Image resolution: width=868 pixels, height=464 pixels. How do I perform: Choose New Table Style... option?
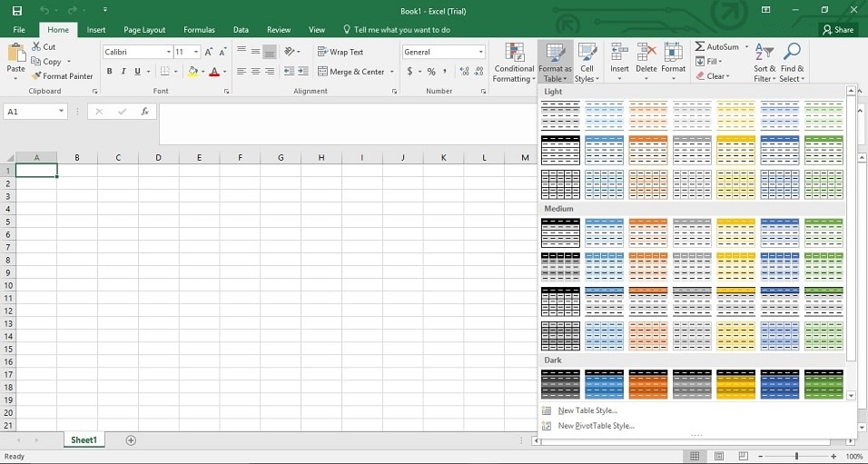[587, 410]
